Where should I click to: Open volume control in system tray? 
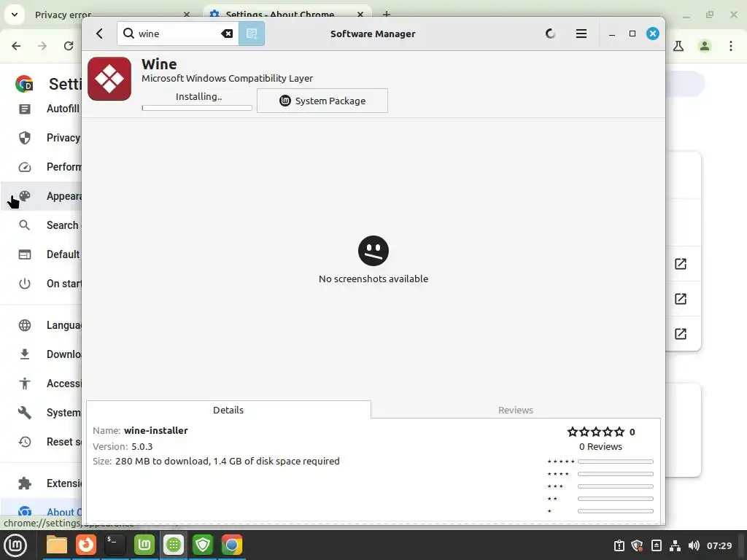click(x=694, y=545)
